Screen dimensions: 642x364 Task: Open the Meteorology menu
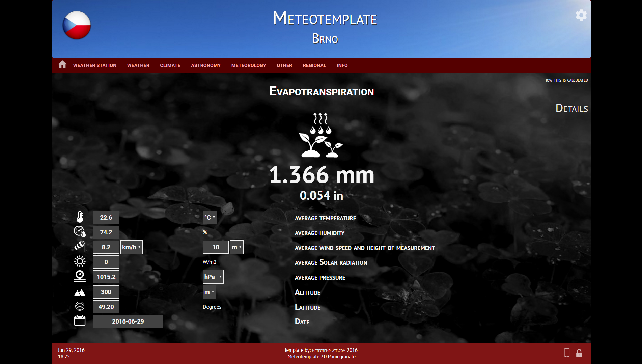[248, 65]
